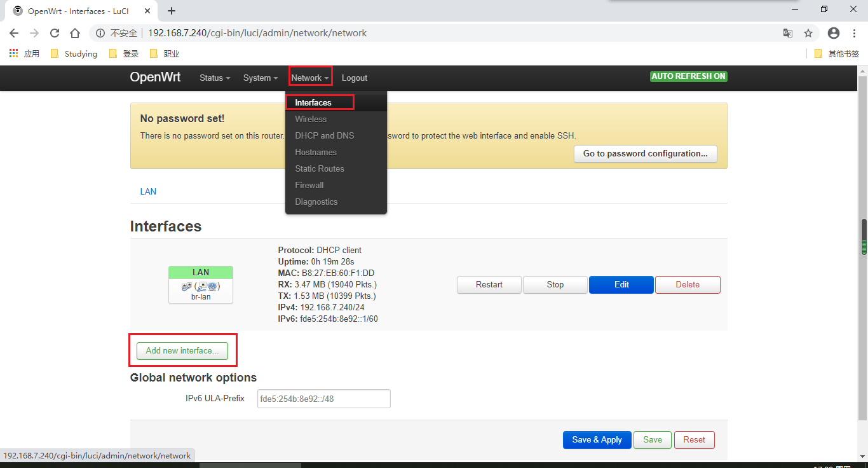Open the 登录 bookmark folder

click(x=124, y=53)
